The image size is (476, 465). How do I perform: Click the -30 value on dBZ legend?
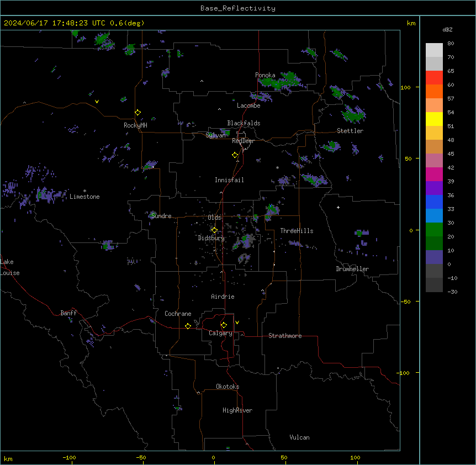pos(452,292)
